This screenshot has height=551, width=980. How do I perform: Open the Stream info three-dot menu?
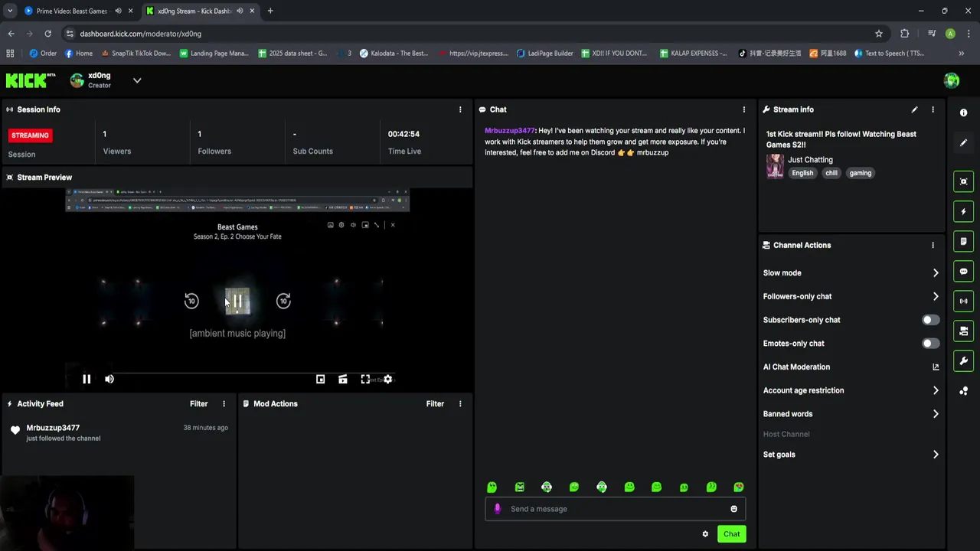[x=933, y=109]
